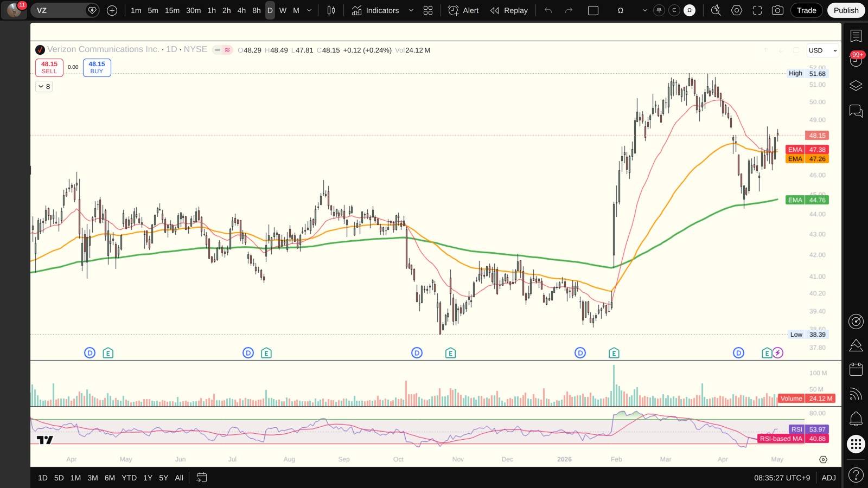
Task: Click the 48.15 BUY button
Action: [97, 67]
